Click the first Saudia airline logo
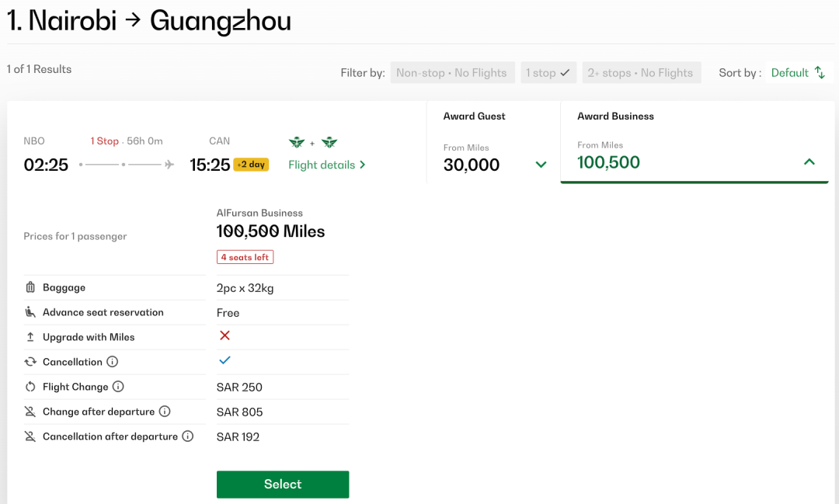The image size is (839, 504). click(x=297, y=142)
